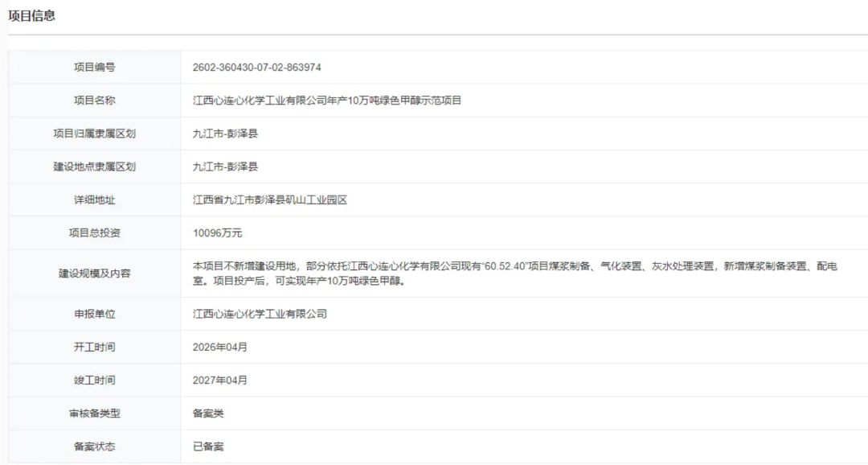Click the 项目信息 section heading

32,15
